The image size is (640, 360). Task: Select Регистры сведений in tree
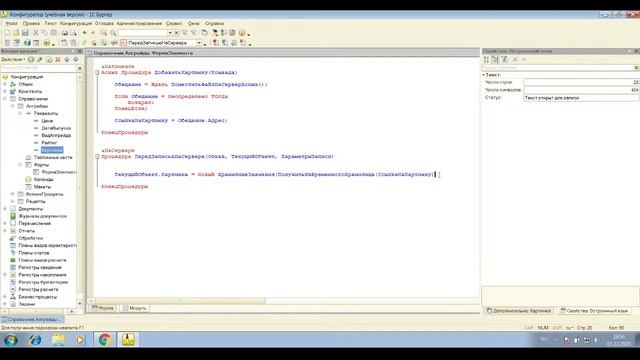40,267
